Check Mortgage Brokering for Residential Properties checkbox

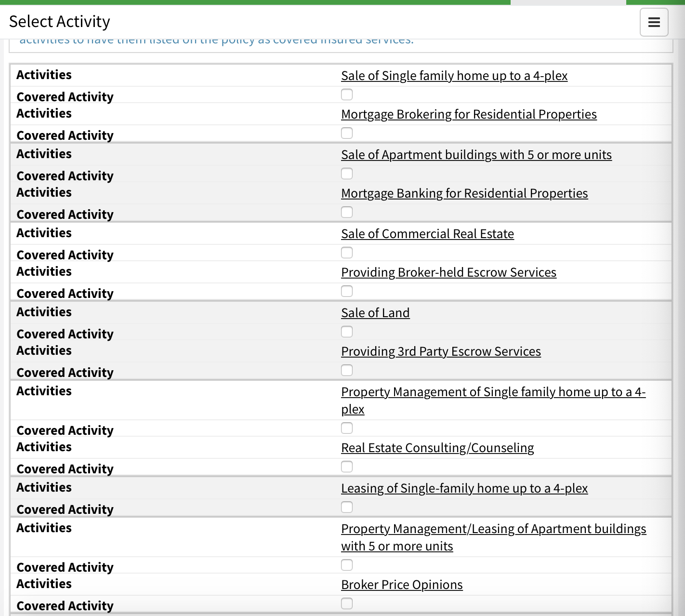coord(347,133)
